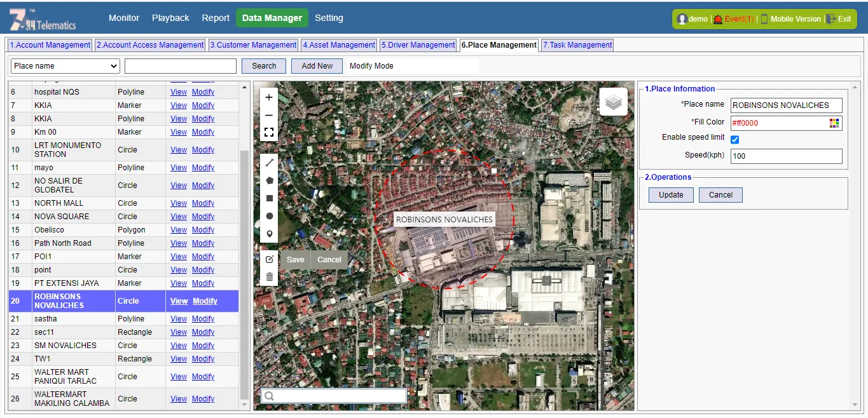Zoom out on the map
Screen dimensions: 868x418
(x=269, y=115)
